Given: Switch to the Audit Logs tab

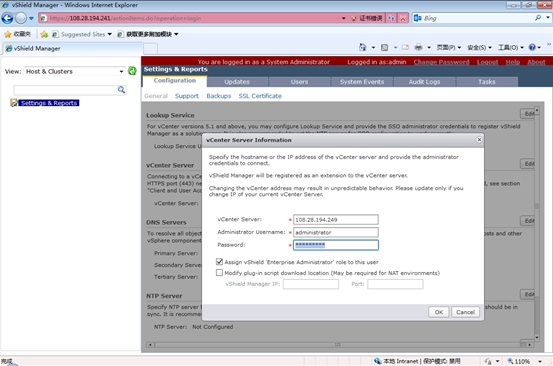Looking at the screenshot, I should coord(424,82).
